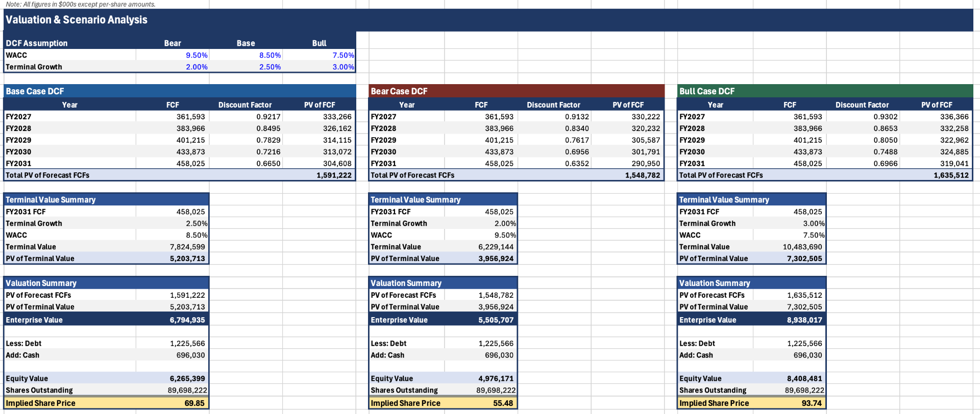
Task: Click Base case Less: Debt value 1,225,566
Action: [187, 344]
